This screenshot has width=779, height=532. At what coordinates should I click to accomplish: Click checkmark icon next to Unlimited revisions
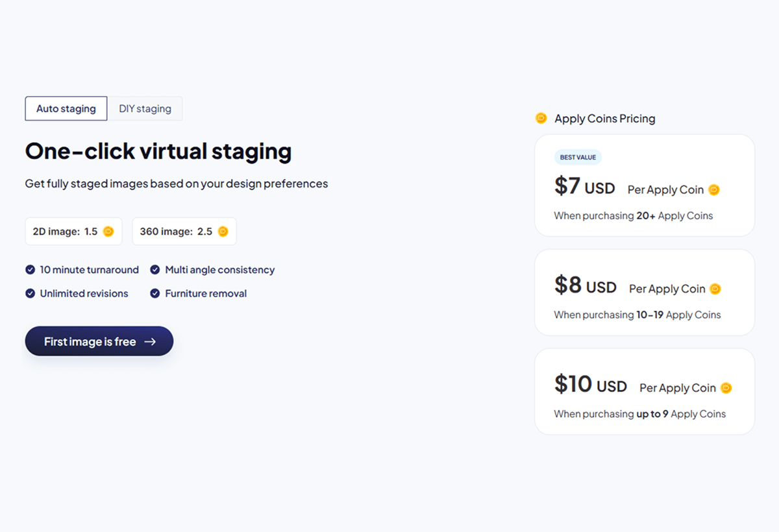coord(30,293)
